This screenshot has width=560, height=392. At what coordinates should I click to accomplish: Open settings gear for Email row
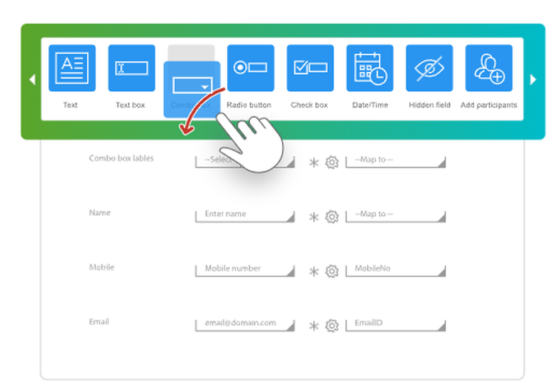coord(332,325)
